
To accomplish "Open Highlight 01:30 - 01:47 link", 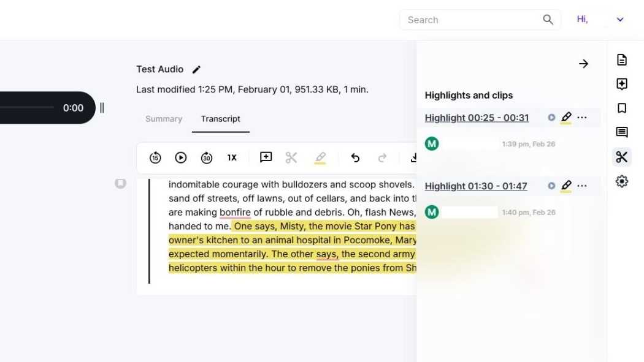I will (x=476, y=186).
